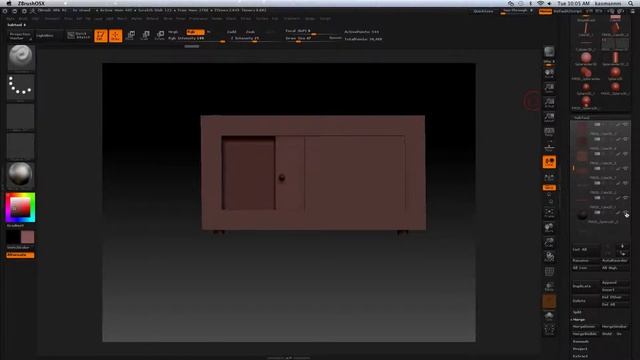Screen dimensions: 640x360
Task: Expand the Project section
Action: (580, 349)
